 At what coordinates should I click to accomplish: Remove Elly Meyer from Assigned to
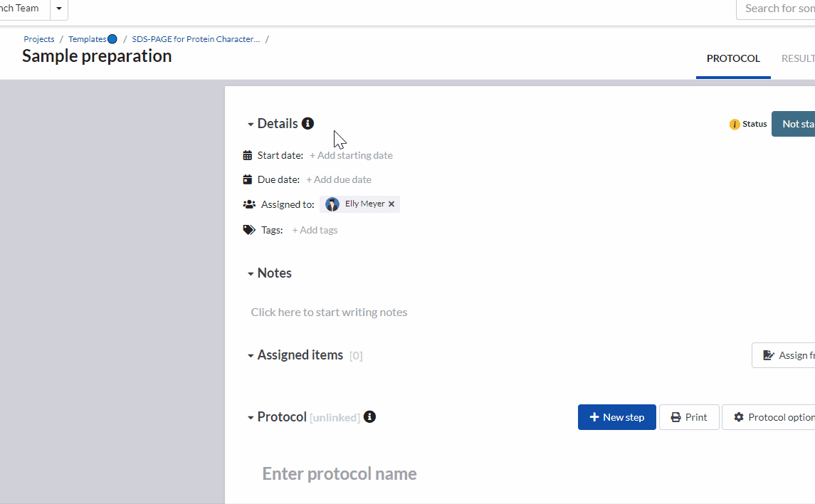(391, 204)
